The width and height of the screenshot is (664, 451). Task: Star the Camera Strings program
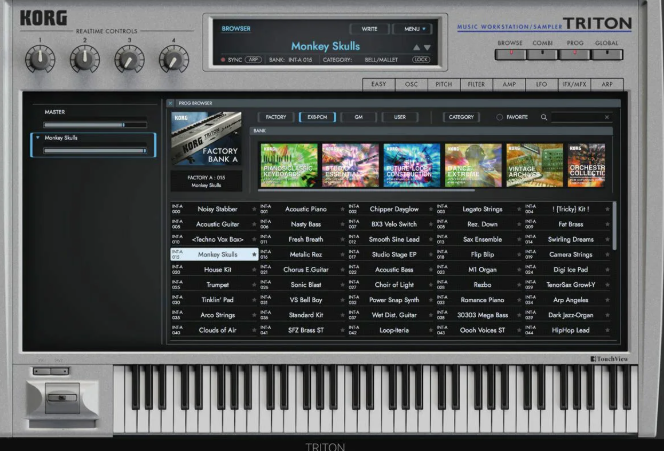click(607, 255)
